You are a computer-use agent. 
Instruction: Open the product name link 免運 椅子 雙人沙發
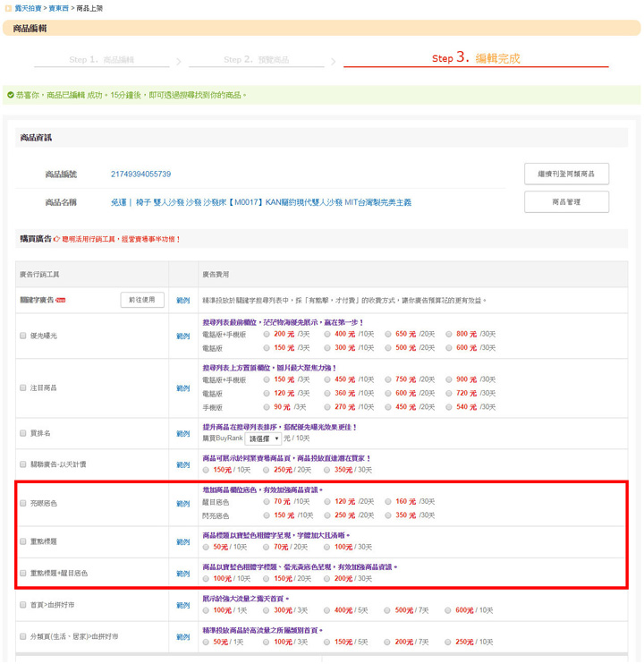[261, 203]
